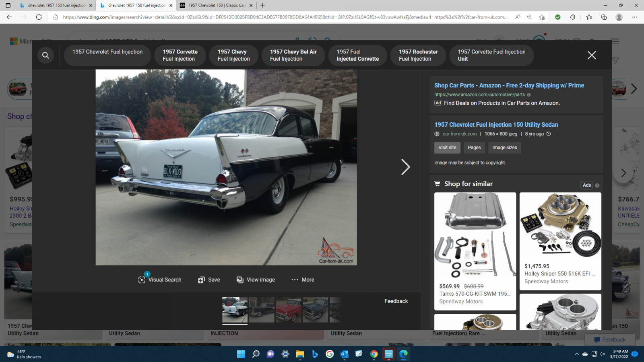Image resolution: width=644 pixels, height=362 pixels.
Task: Open the browser profile avatar
Action: click(x=619, y=17)
